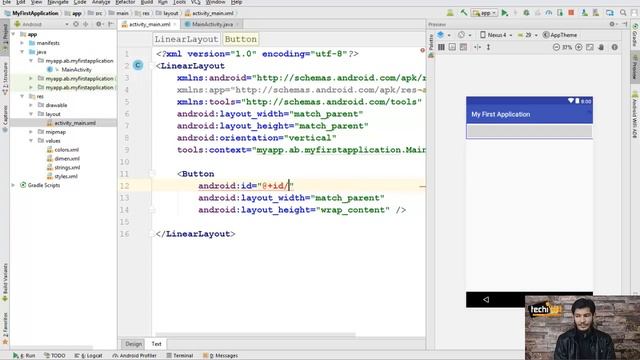The image size is (640, 360).
Task: Open the Analyze menu
Action: tap(101, 2)
